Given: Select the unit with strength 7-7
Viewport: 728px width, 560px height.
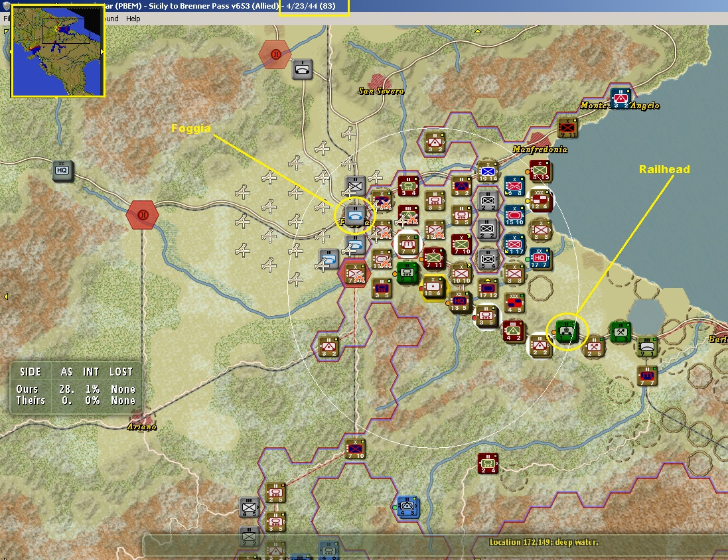Looking at the screenshot, I should 647,376.
